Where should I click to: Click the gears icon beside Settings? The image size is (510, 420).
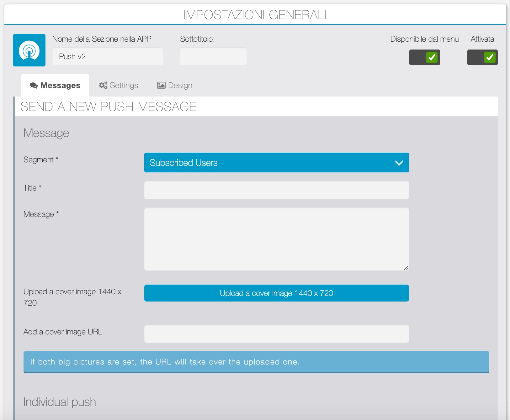(x=103, y=85)
